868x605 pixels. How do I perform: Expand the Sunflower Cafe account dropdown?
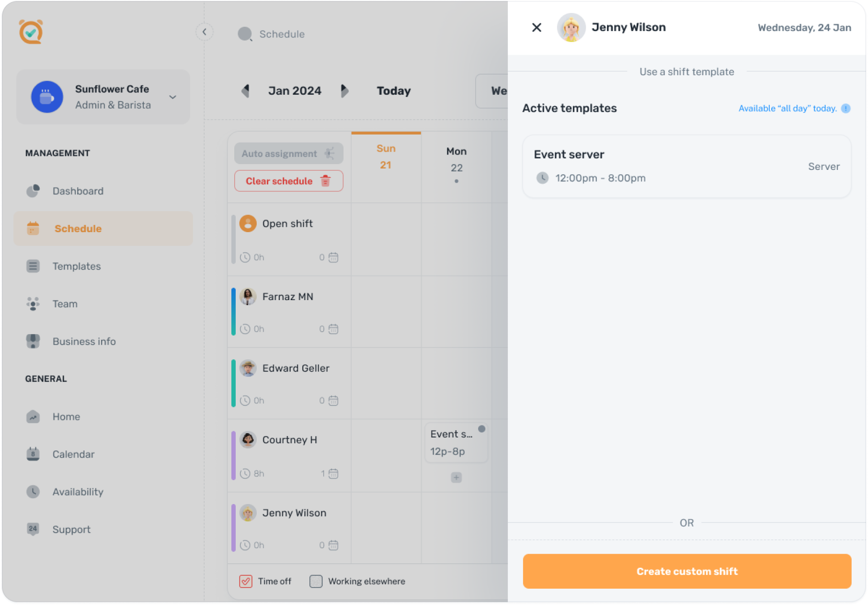point(172,97)
